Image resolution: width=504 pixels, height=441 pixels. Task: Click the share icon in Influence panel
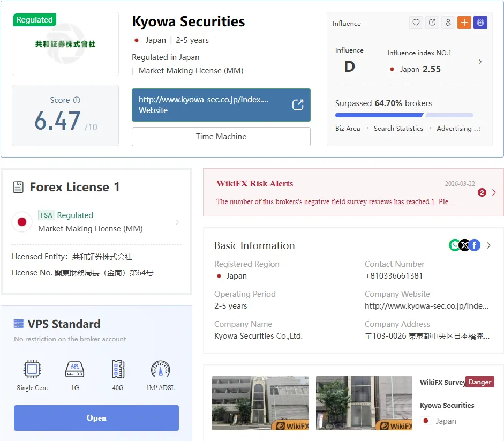[432, 23]
